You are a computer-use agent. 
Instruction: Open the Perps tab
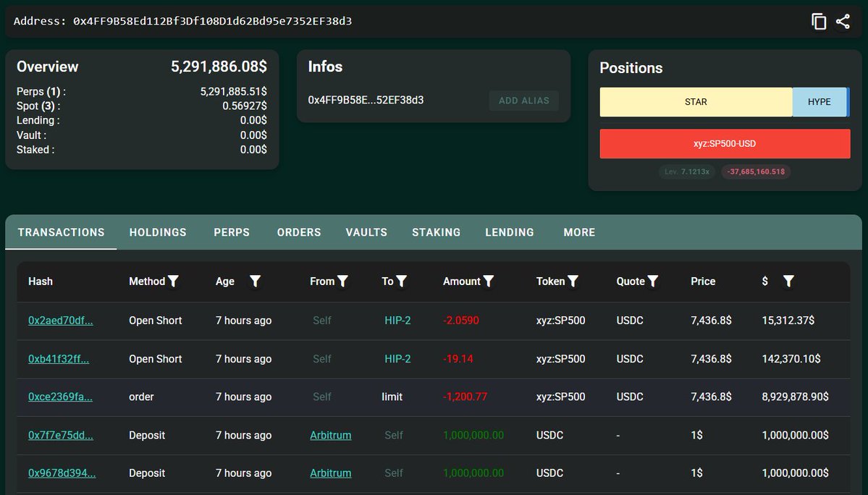point(232,232)
